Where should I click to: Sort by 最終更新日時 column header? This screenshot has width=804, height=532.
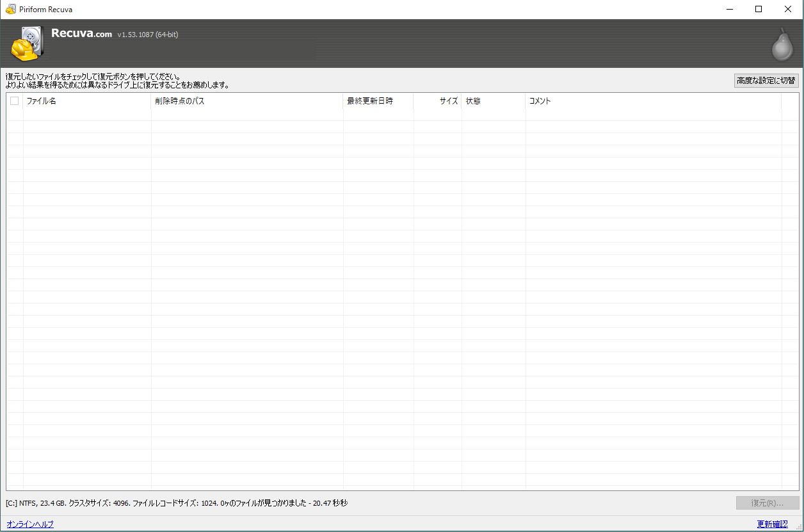378,101
